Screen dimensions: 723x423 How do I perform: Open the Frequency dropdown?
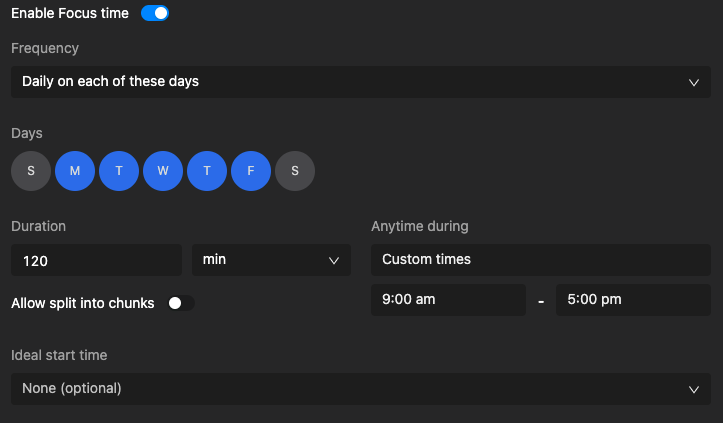(361, 82)
